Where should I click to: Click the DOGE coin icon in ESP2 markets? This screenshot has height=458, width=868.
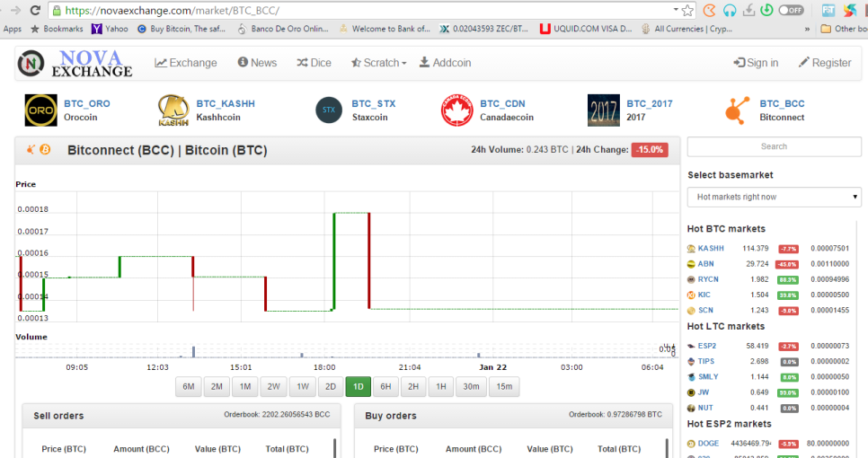691,444
